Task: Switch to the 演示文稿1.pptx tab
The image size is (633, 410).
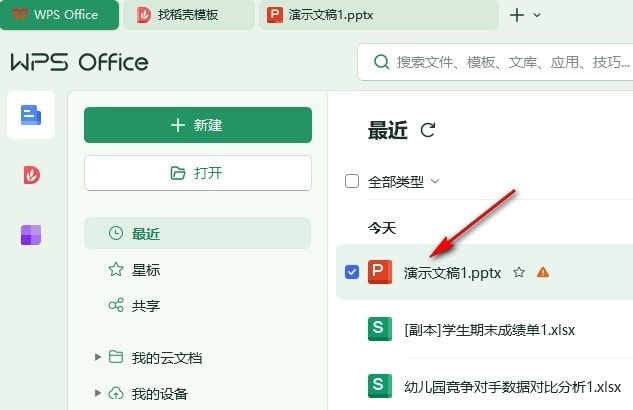Action: point(378,15)
